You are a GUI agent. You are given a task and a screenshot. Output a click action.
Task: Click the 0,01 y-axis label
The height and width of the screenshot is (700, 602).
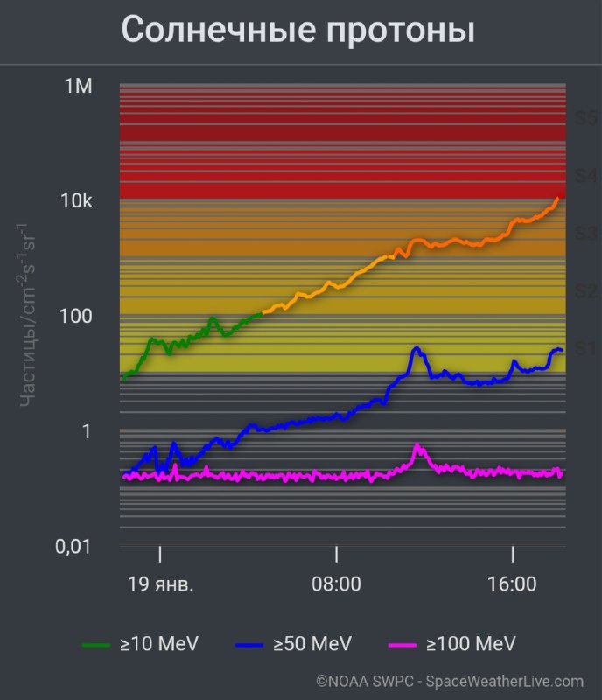point(73,547)
